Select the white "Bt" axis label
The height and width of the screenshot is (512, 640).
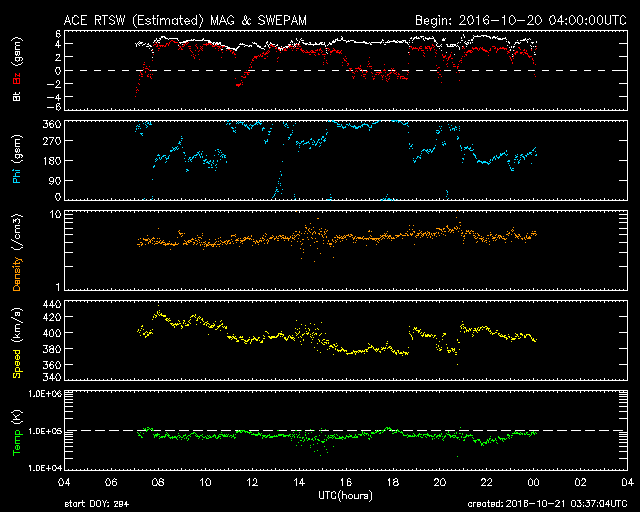(17, 96)
